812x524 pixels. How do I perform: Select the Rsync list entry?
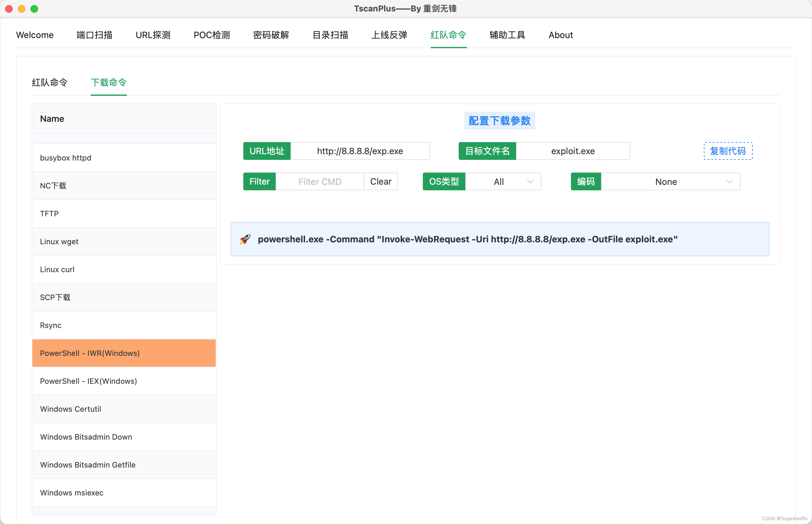click(50, 325)
